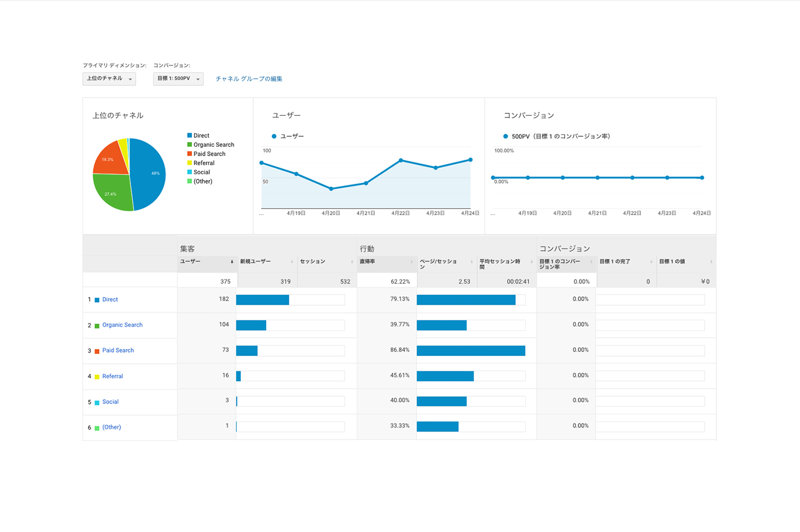Open the Organic Search channel row link

[122, 325]
